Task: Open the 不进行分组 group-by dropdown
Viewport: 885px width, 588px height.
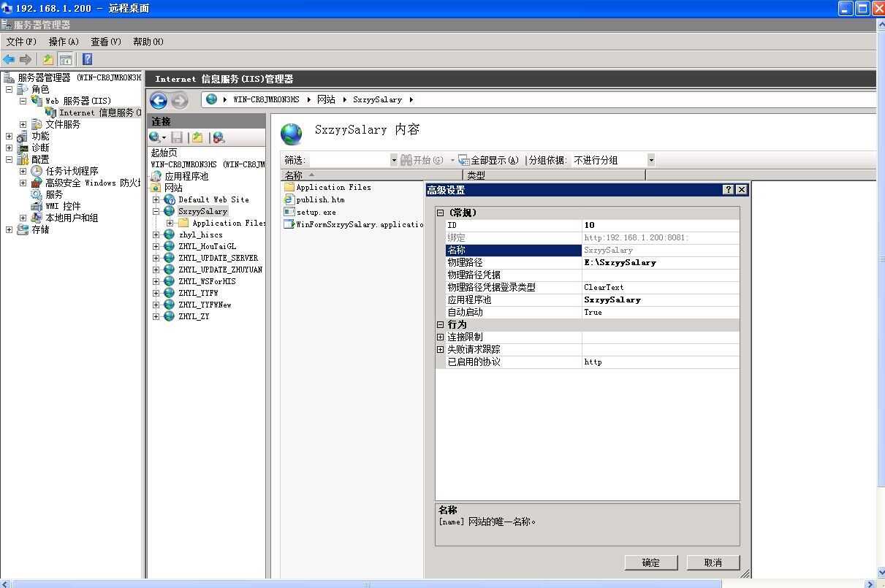Action: tap(651, 160)
